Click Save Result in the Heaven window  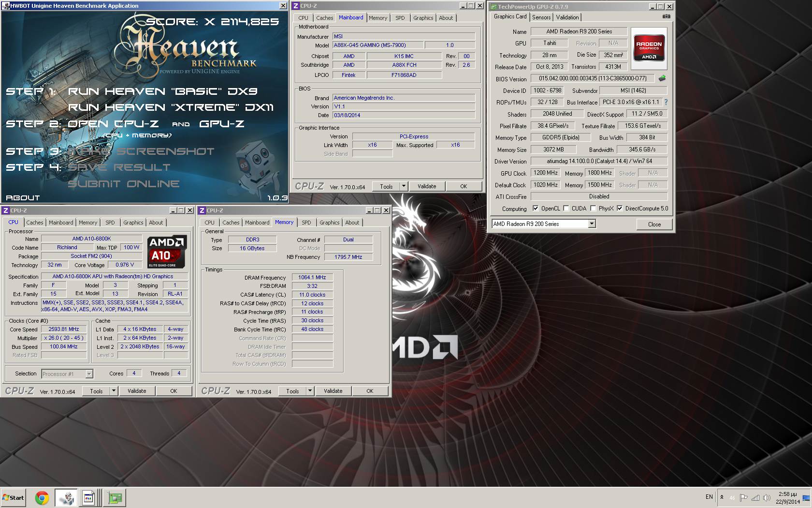[119, 167]
